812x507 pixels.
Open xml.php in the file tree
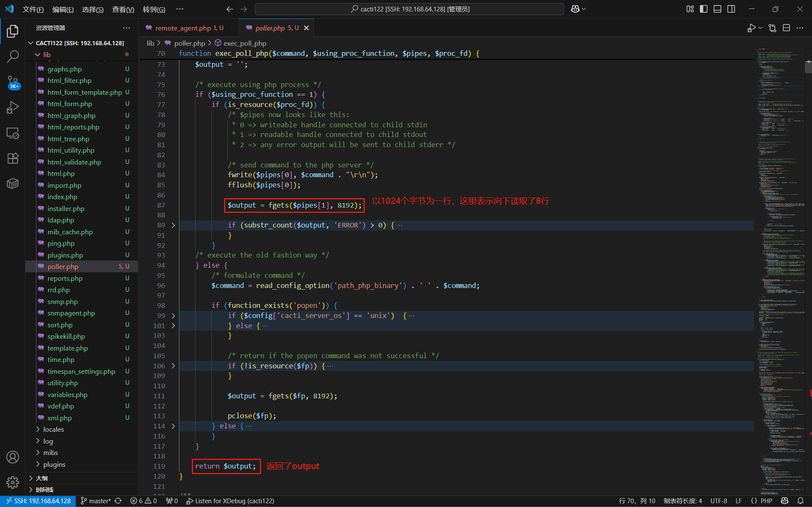point(82,418)
